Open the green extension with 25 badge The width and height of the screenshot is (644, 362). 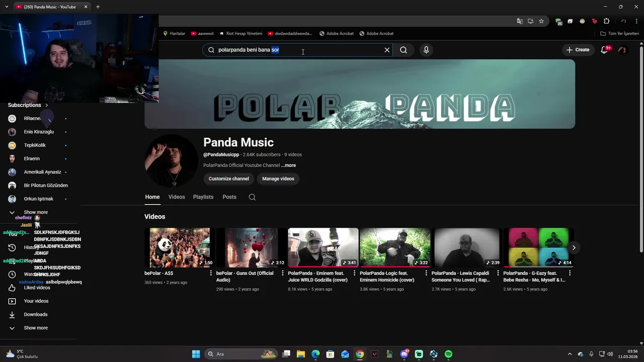(x=558, y=21)
